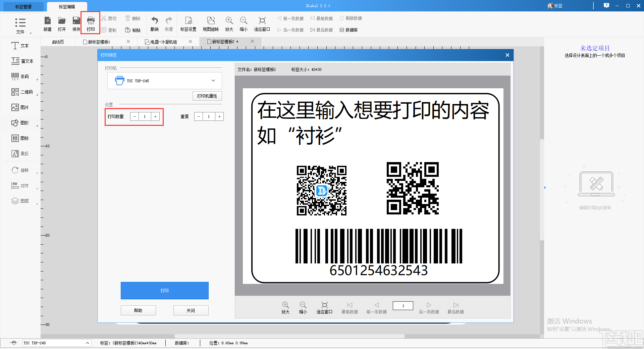Image resolution: width=644 pixels, height=349 pixels.
Task: Select the 图片 image tool
Action: pos(20,107)
